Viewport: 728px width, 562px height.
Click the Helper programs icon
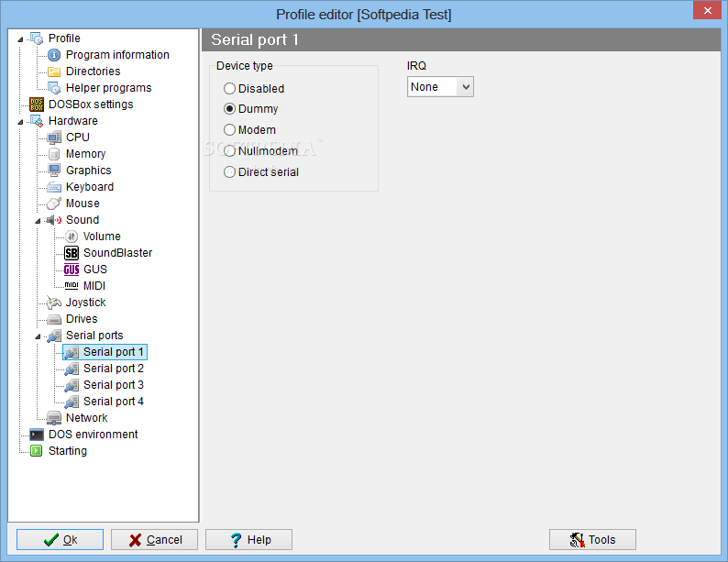[54, 88]
